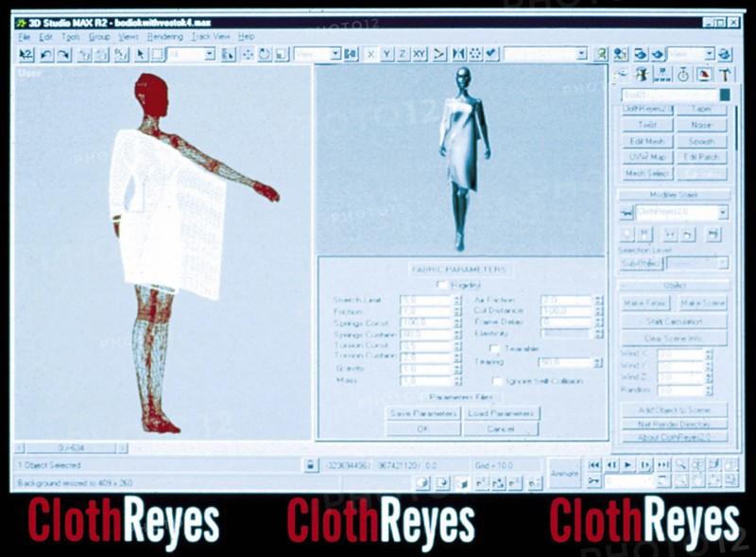Open the Rendering menu
The height and width of the screenshot is (557, 756).
pos(164,37)
